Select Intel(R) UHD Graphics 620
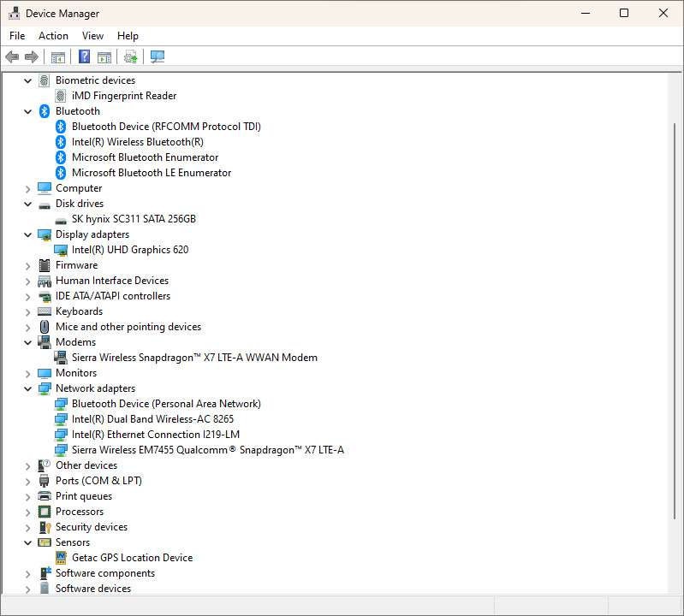This screenshot has width=684, height=616. click(x=130, y=250)
